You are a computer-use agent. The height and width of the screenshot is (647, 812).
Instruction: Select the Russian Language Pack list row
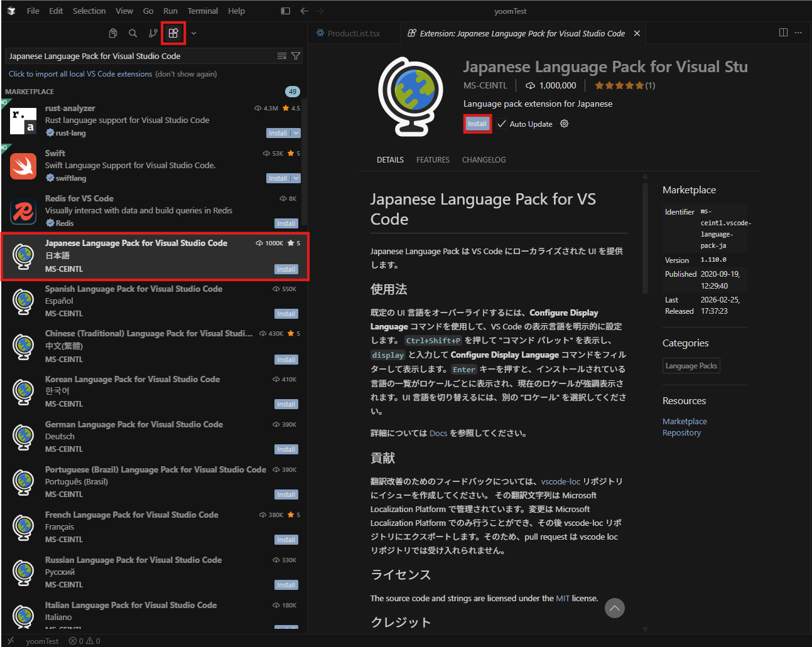point(154,572)
